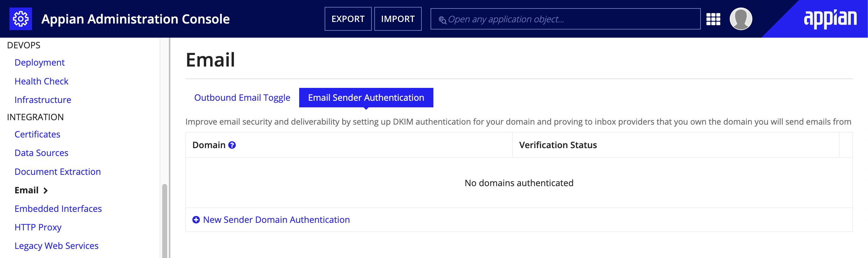Select Email Sender Authentication tab
This screenshot has width=868, height=258.
tap(366, 98)
